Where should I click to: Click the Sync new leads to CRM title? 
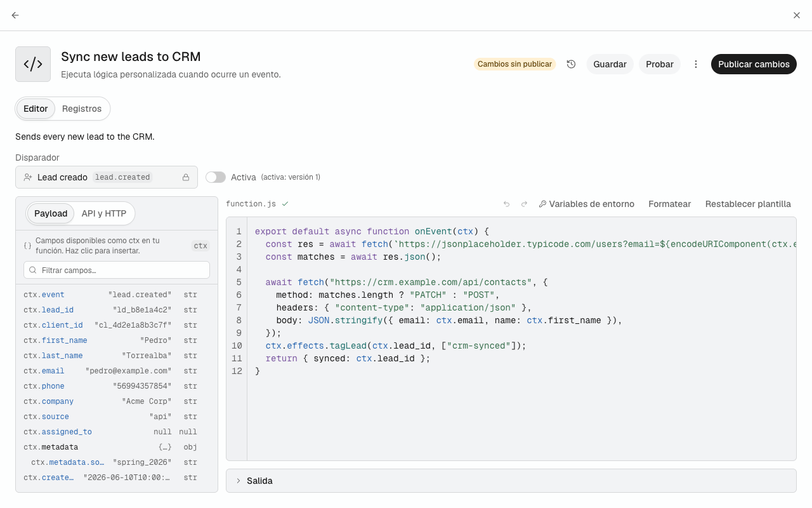point(131,57)
